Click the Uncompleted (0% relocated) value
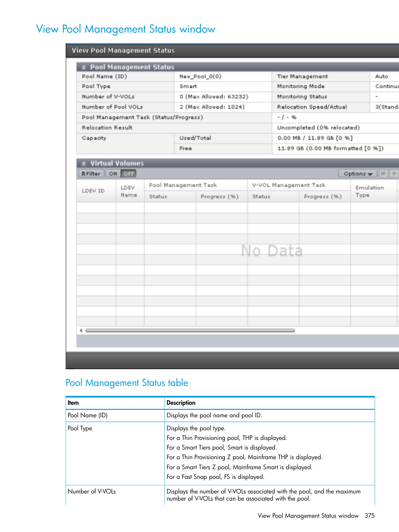This screenshot has height=532, width=399. (x=318, y=128)
